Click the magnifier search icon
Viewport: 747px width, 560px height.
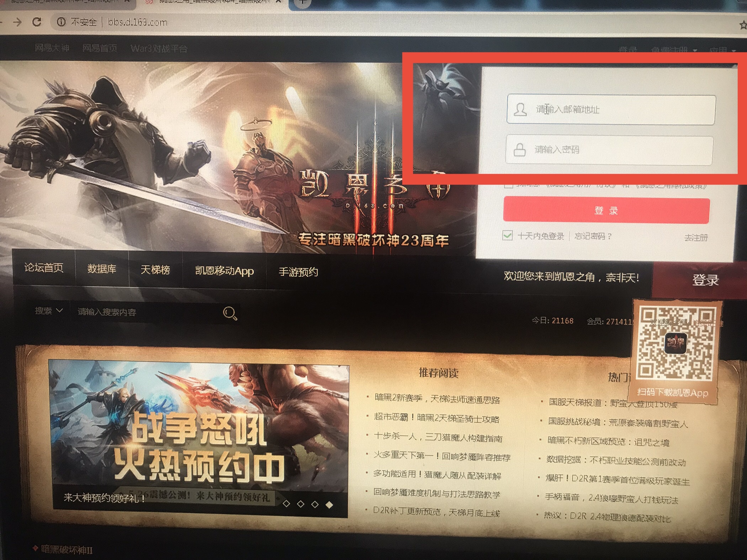230,313
